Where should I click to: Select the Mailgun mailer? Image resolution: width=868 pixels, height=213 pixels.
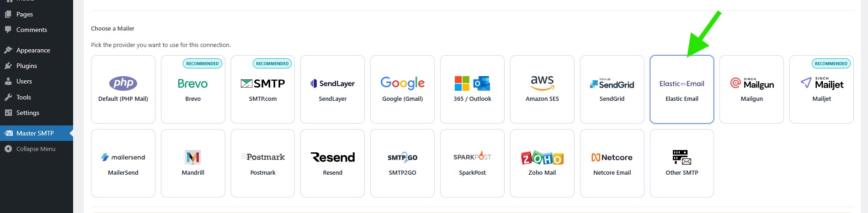(x=751, y=89)
